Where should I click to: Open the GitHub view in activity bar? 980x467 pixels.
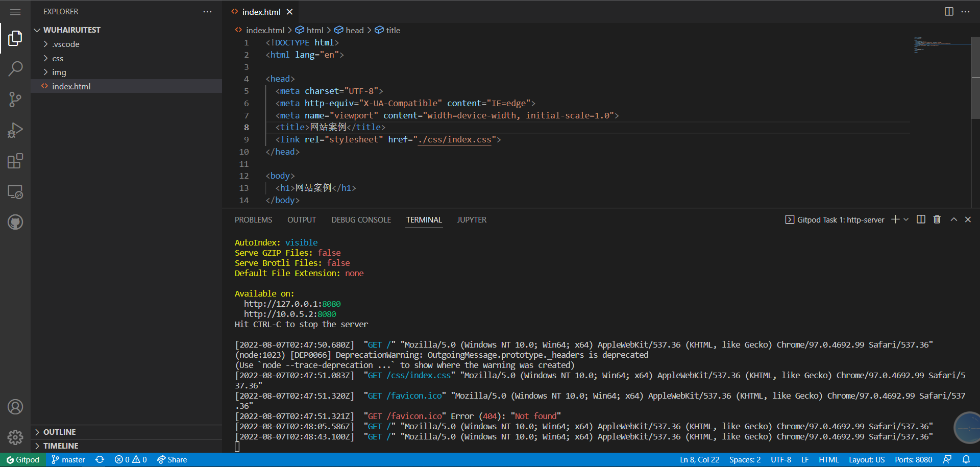15,223
